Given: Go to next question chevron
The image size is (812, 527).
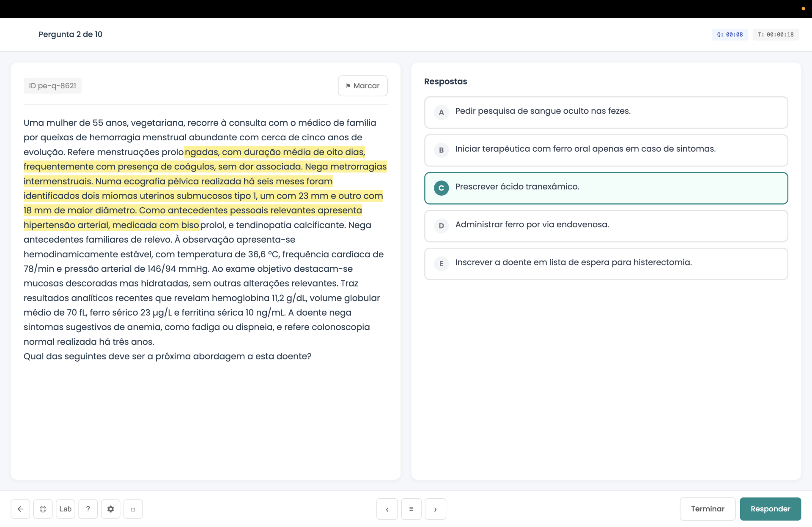Looking at the screenshot, I should pos(435,509).
